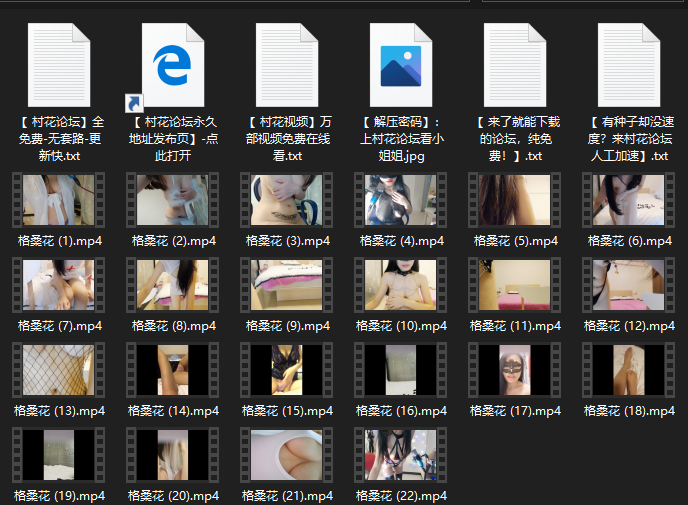Select the 格桑花 (1).mp4 video file
Image resolution: width=688 pixels, height=505 pixels.
(x=59, y=201)
